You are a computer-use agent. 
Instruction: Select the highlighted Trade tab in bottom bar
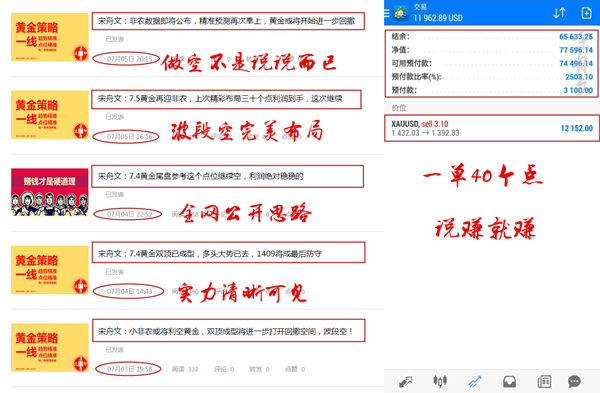[x=475, y=382]
